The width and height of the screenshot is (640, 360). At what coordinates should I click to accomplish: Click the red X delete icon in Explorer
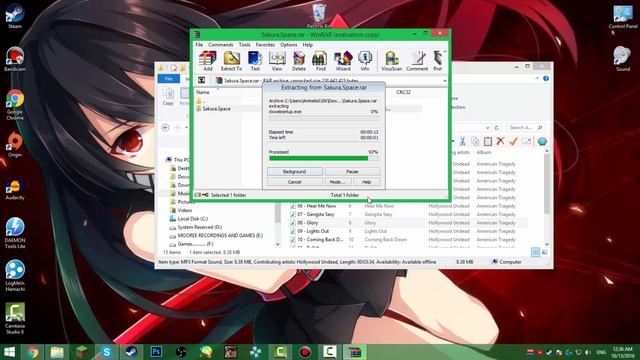(500, 141)
